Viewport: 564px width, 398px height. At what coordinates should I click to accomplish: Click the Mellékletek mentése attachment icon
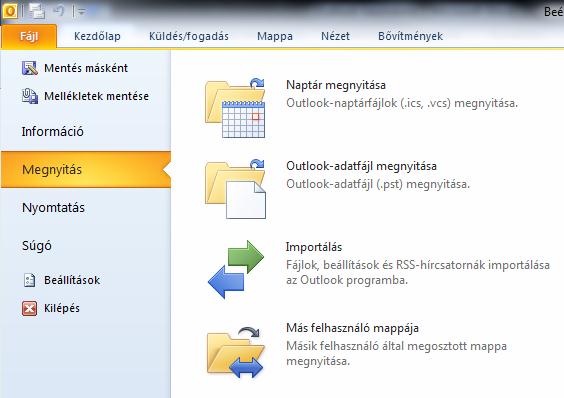coord(29,96)
